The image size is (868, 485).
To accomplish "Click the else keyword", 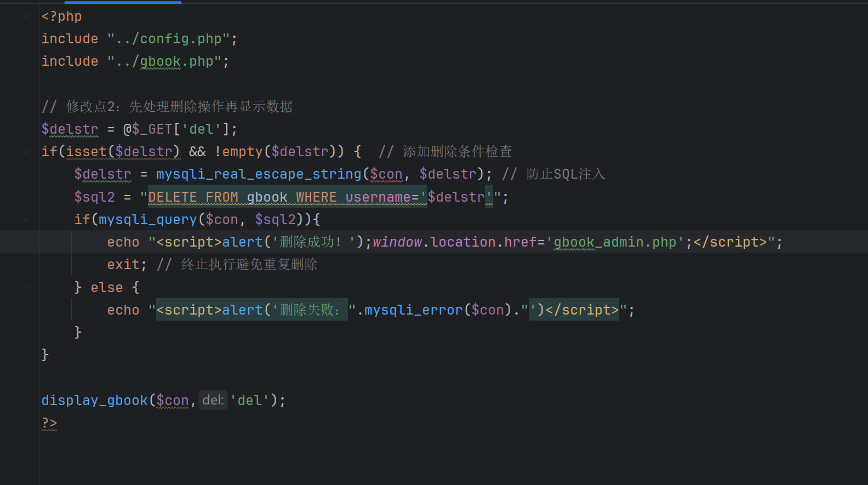I will 107,288.
